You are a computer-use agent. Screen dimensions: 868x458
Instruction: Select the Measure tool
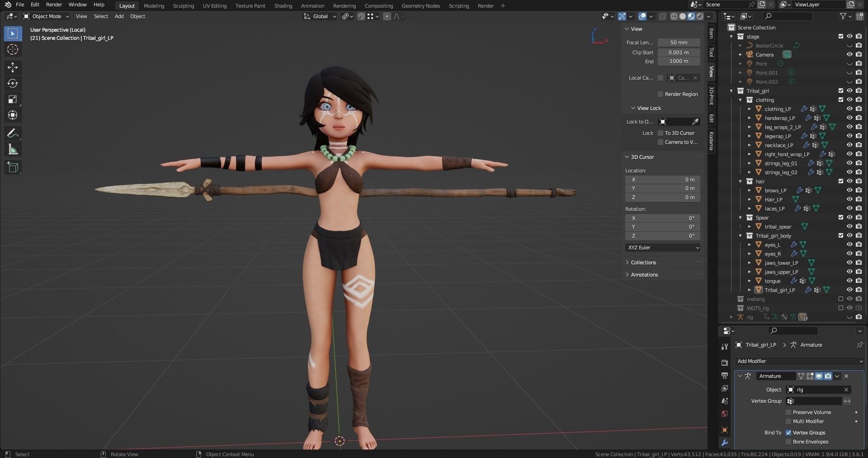coord(13,149)
